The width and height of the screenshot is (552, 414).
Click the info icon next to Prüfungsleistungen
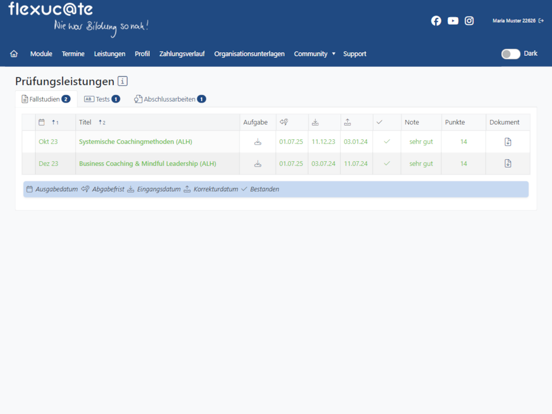(123, 81)
